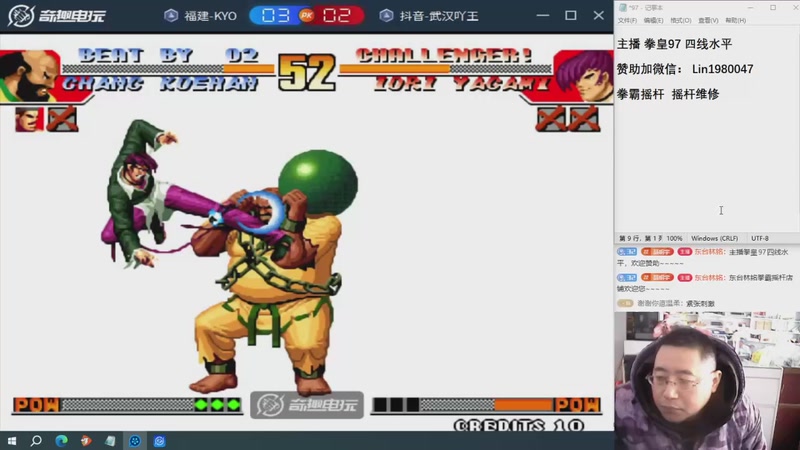Select player name 福建-KYO
This screenshot has height=450, width=800.
coord(210,16)
